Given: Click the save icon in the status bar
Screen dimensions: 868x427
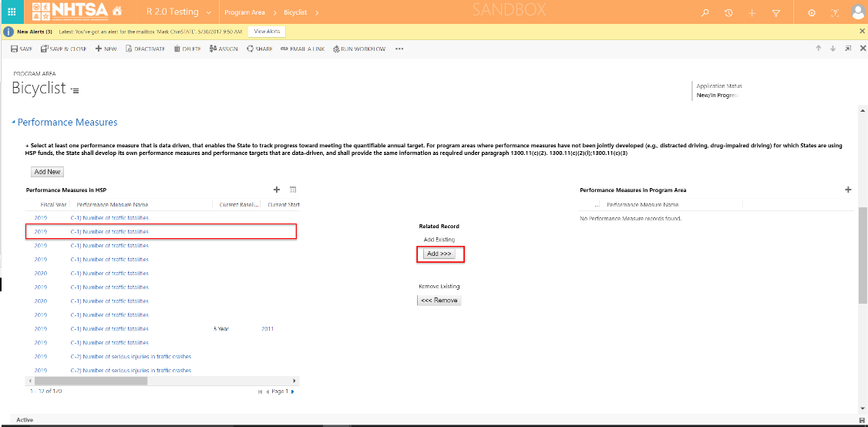Looking at the screenshot, I should tap(862, 421).
